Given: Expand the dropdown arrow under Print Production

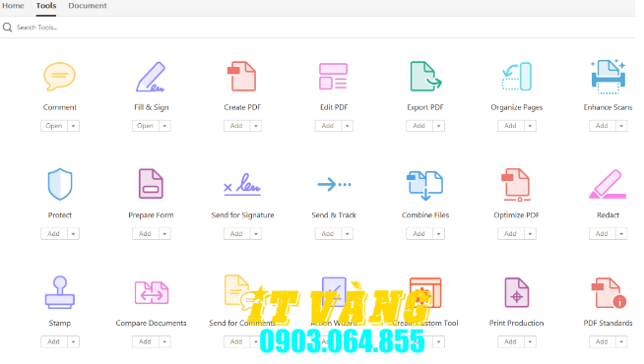Looking at the screenshot, I should point(530,341).
